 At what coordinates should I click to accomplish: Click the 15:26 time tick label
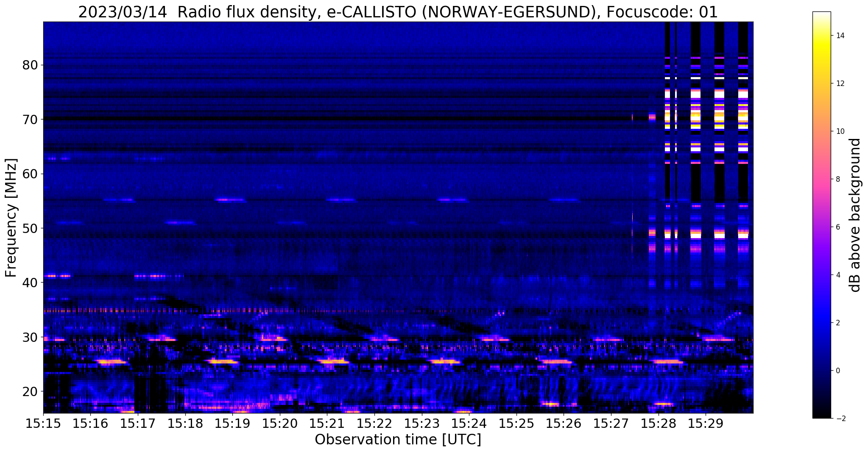[x=564, y=424]
